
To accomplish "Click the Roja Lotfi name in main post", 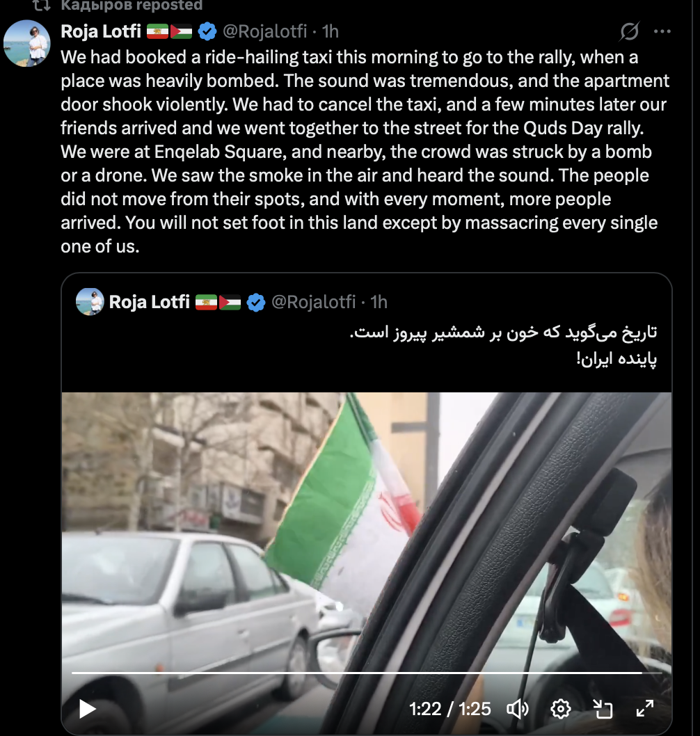I will (x=101, y=31).
